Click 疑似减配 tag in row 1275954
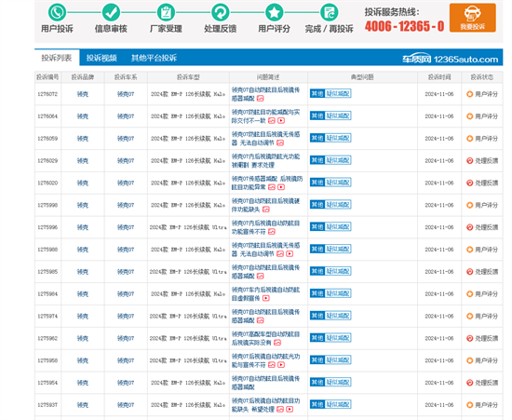 (338, 383)
